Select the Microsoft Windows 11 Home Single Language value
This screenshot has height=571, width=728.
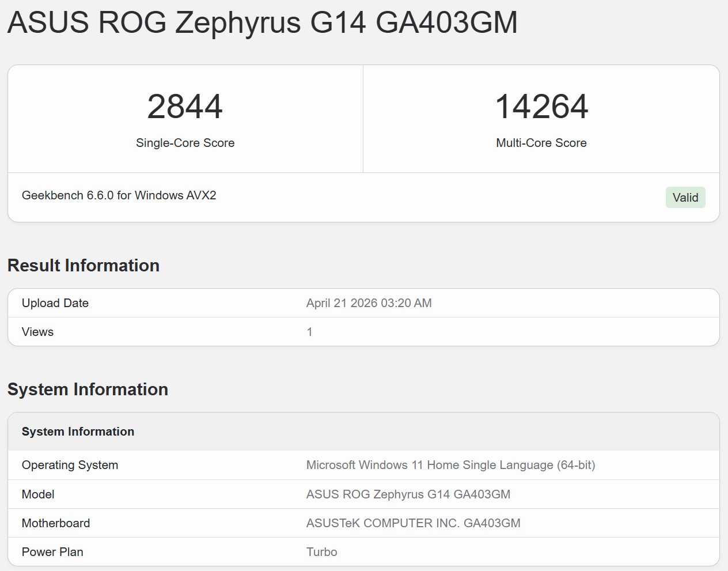451,465
